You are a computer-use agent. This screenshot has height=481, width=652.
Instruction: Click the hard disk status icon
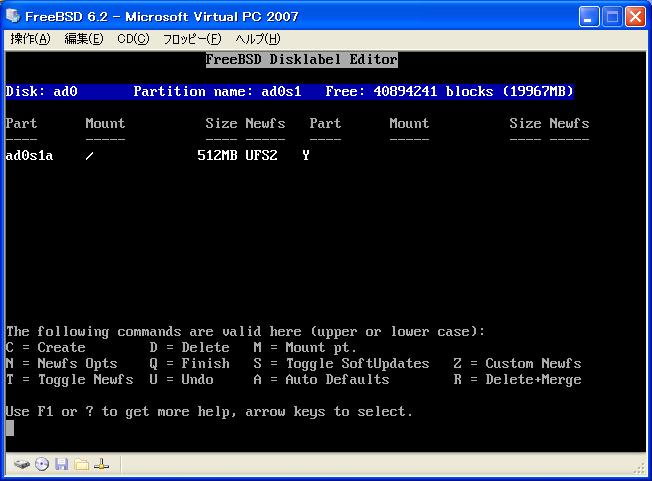point(22,464)
